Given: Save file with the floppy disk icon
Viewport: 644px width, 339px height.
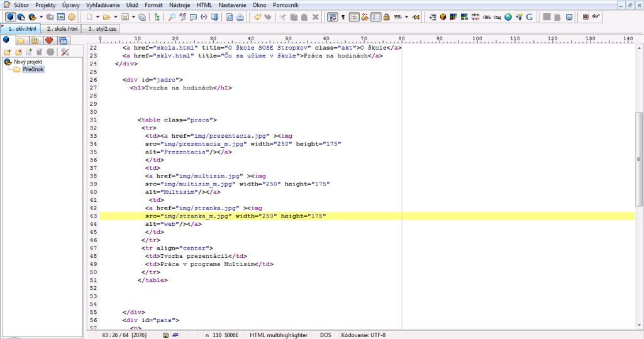Looking at the screenshot, I should coord(125,17).
